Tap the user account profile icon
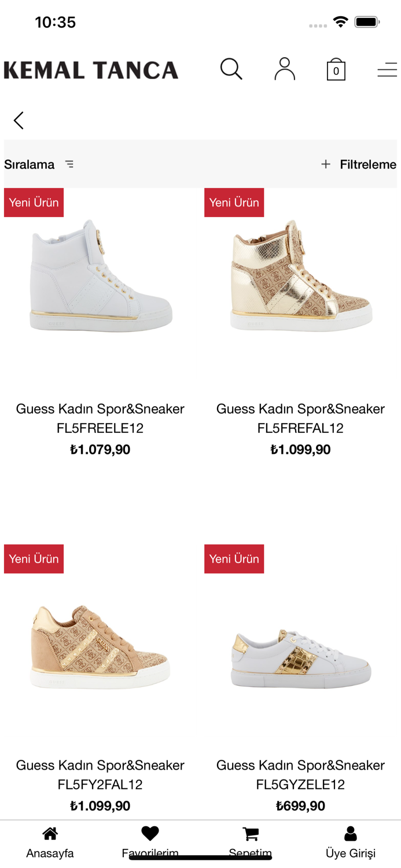The height and width of the screenshot is (868, 401). click(x=285, y=69)
